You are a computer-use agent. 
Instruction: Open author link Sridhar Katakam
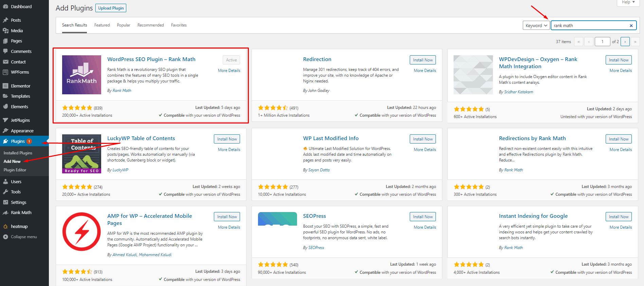pyautogui.click(x=518, y=92)
